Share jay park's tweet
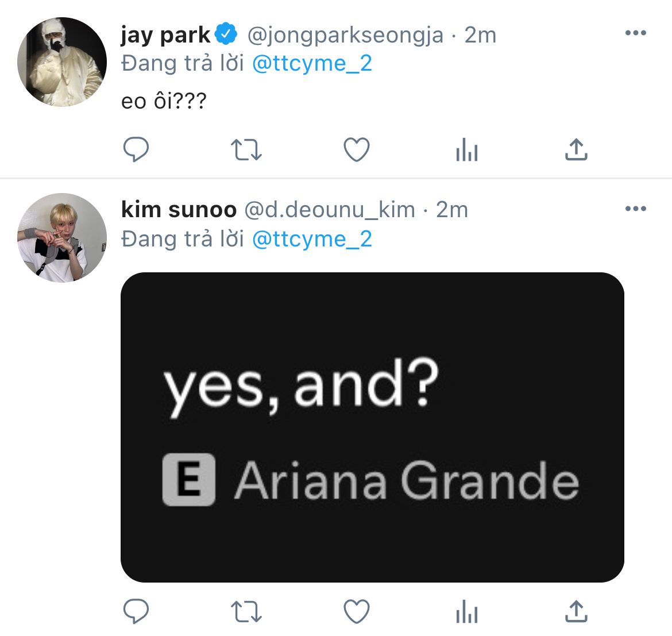The width and height of the screenshot is (672, 636). point(576,150)
